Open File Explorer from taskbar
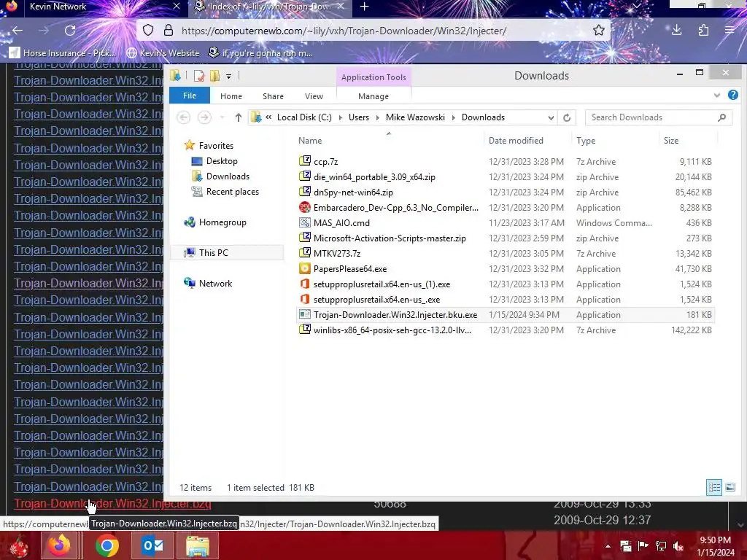This screenshot has height=560, width=747. (198, 545)
